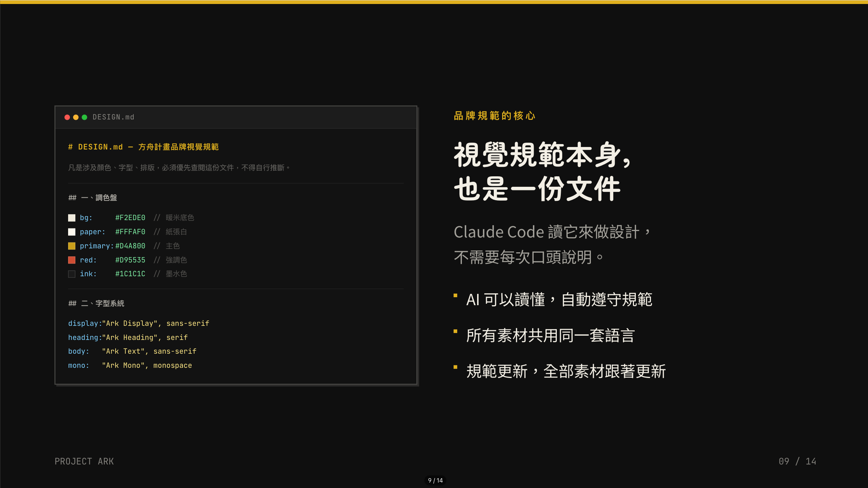Click the hex value #1C1C1C
Image resolution: width=868 pixels, height=488 pixels.
130,274
